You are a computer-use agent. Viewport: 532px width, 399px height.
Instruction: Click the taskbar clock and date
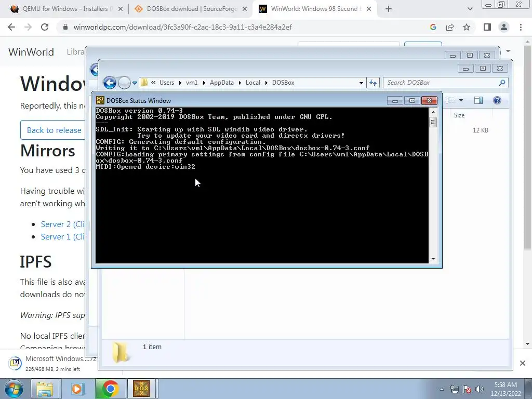[x=506, y=389]
